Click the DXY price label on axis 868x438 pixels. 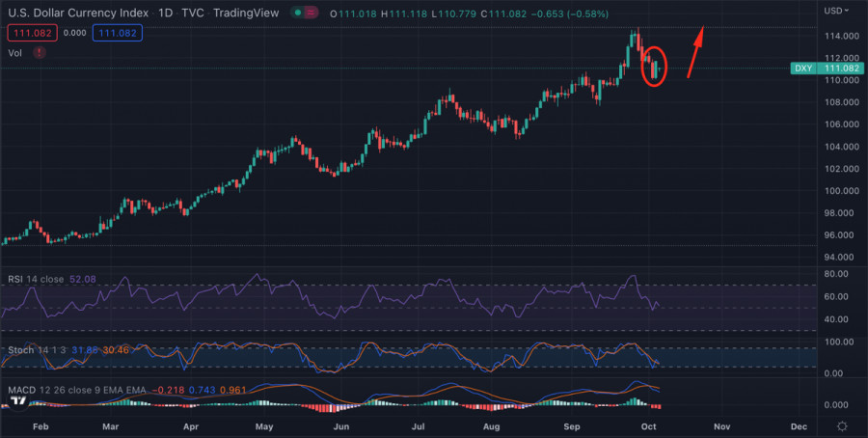click(x=802, y=68)
